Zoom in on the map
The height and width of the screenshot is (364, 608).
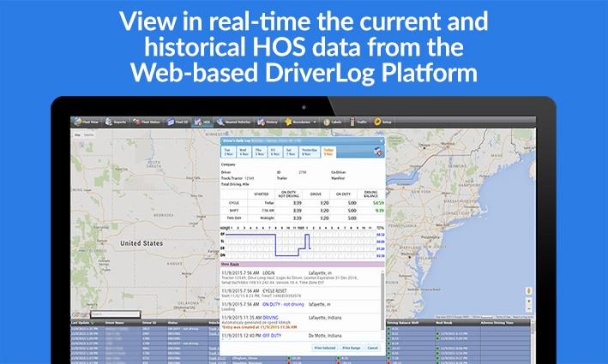[528, 301]
